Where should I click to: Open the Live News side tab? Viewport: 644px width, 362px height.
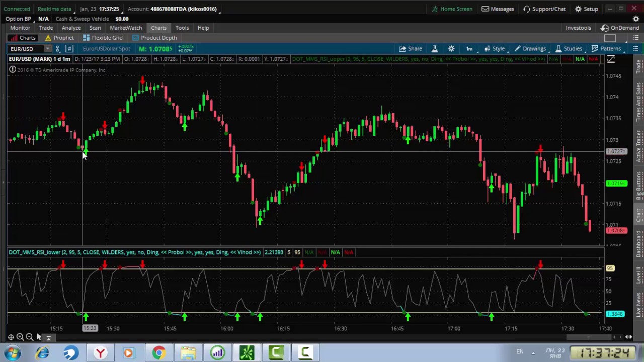tap(638, 304)
